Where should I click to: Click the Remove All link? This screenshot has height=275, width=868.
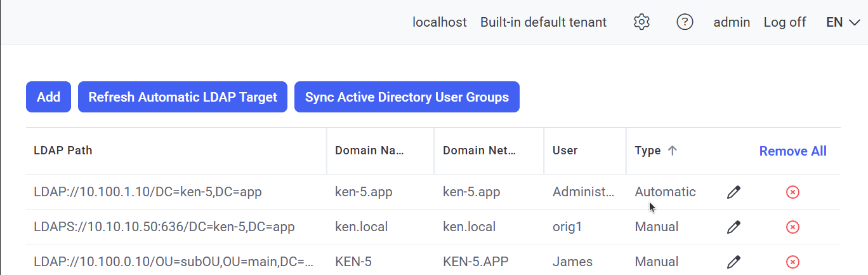pyautogui.click(x=793, y=151)
